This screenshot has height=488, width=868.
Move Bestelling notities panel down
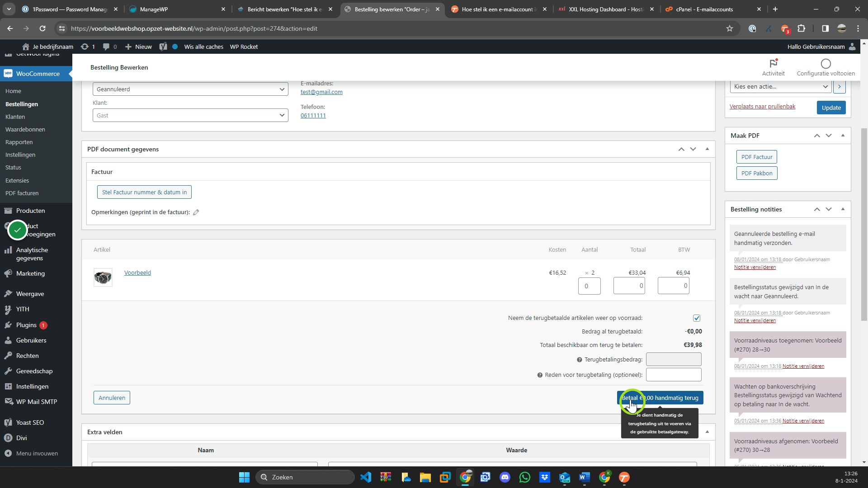pyautogui.click(x=829, y=209)
